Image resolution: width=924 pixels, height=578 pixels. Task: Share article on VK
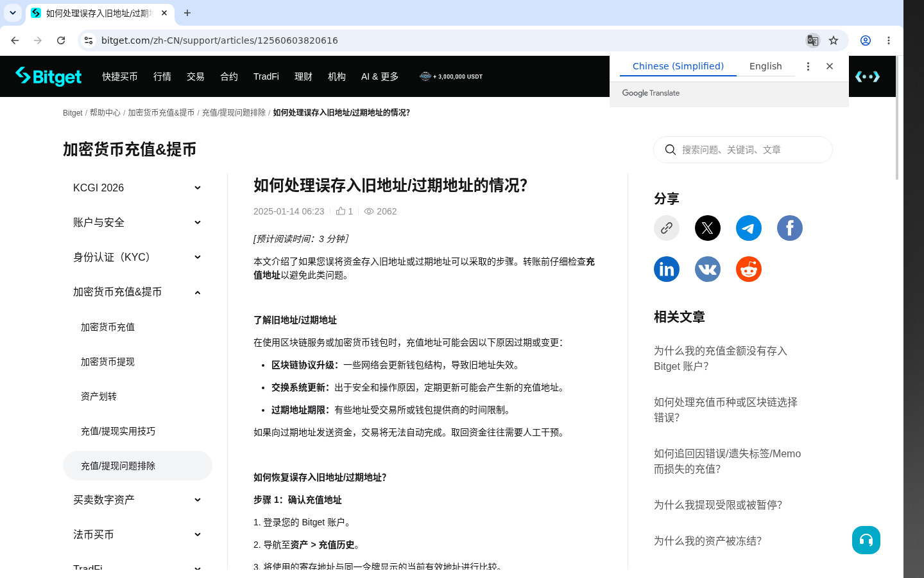[x=708, y=269]
